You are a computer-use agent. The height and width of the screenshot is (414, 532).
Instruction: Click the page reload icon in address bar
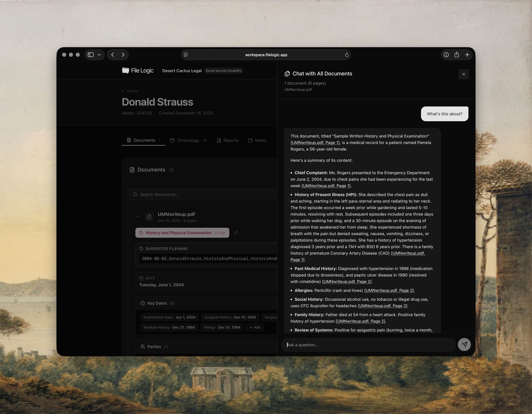click(x=347, y=55)
